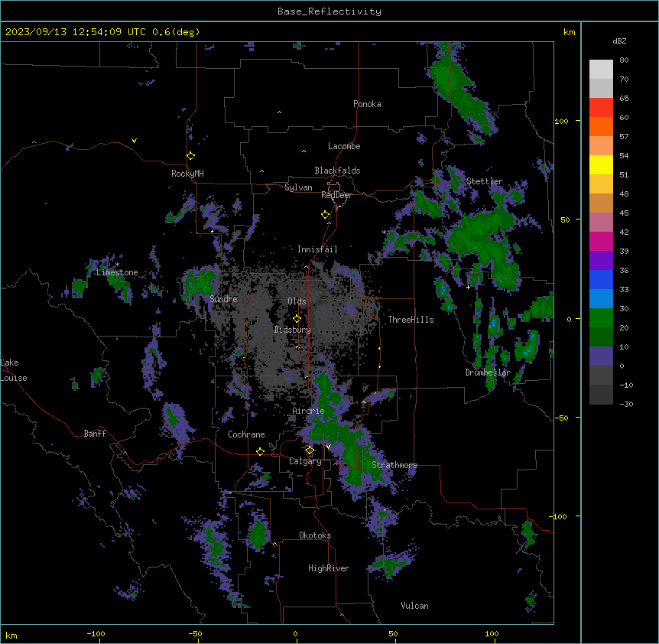The width and height of the screenshot is (659, 644).
Task: Click the Ponoka city label
Action: pyautogui.click(x=367, y=104)
